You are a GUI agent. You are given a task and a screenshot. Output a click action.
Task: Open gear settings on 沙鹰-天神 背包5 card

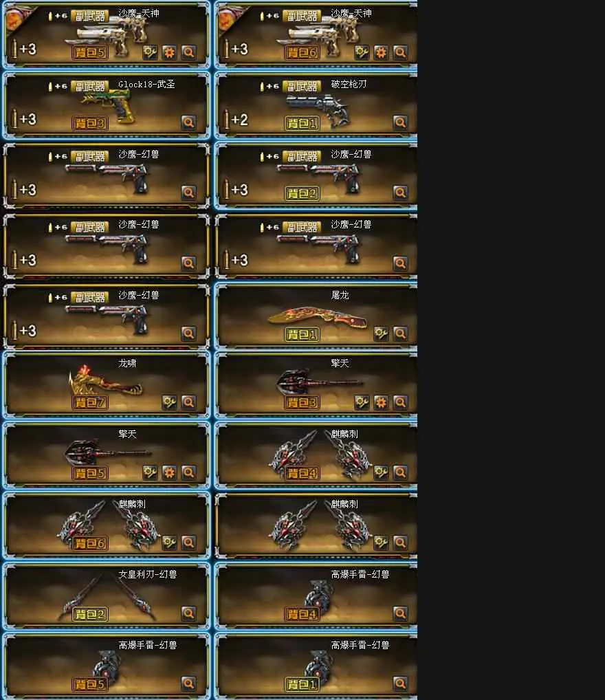pyautogui.click(x=169, y=52)
